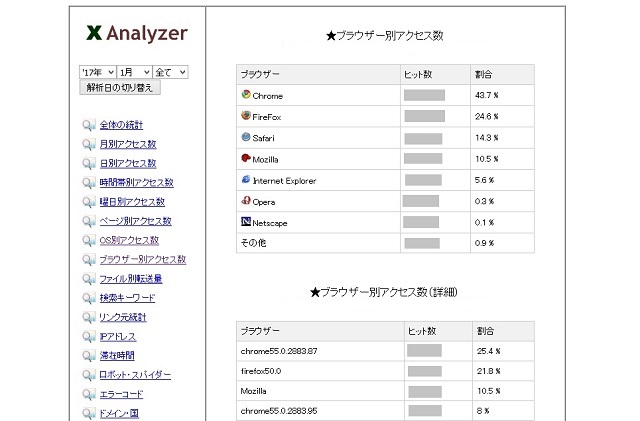Open the 時間帯別アクセス数 link
The height and width of the screenshot is (421, 640).
[136, 183]
